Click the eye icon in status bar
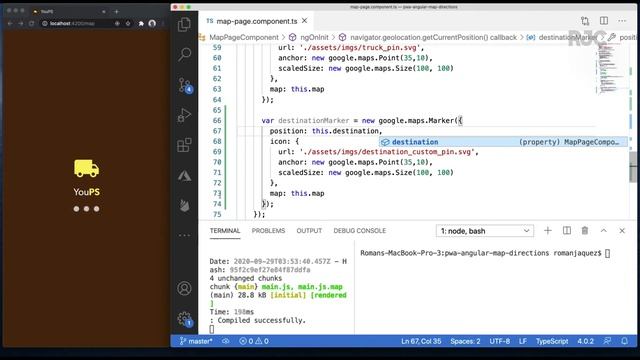The image size is (640, 360). coord(226,341)
